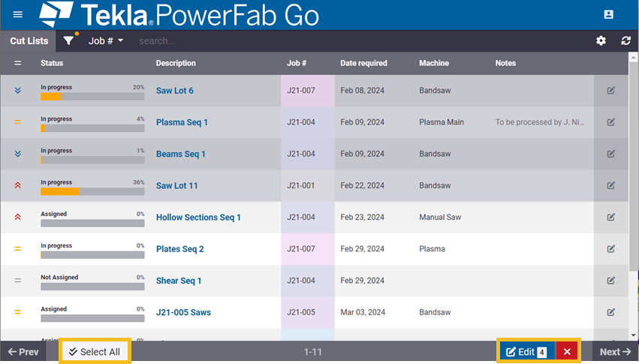Click the Edit 4 button
Screen dimensions: 639x364
526,352
